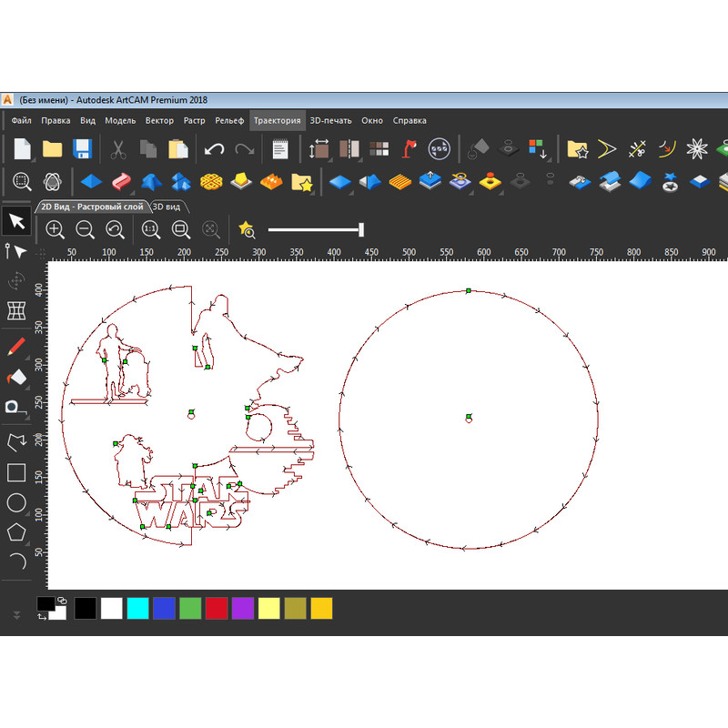
Task: Choose the Rectangle creation tool in the sidebar
Action: click(15, 472)
